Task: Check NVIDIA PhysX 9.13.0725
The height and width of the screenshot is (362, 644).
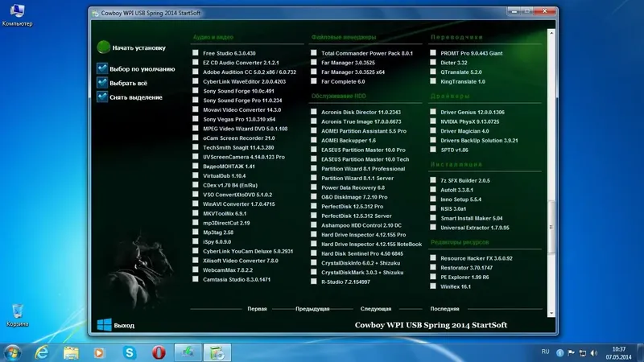Action: pos(433,121)
